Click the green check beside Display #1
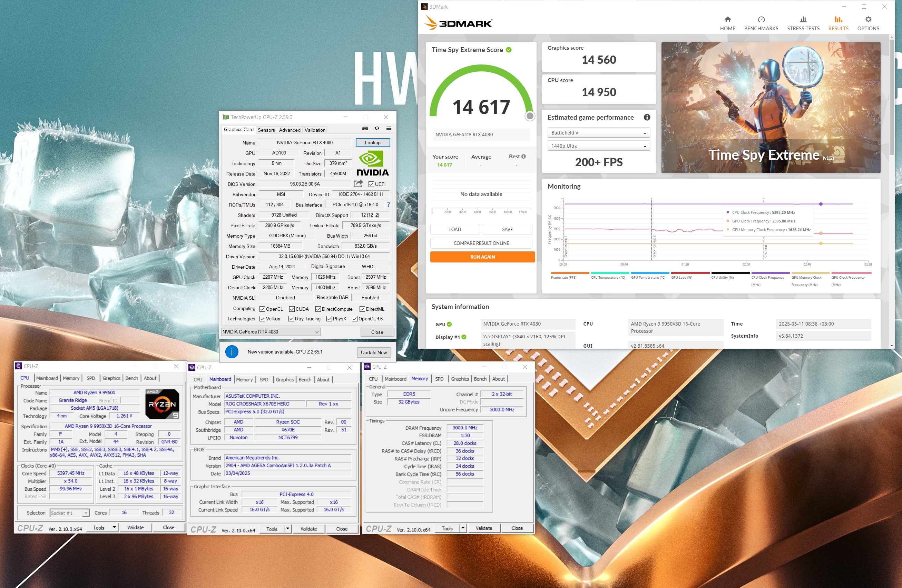The width and height of the screenshot is (902, 588). click(464, 337)
